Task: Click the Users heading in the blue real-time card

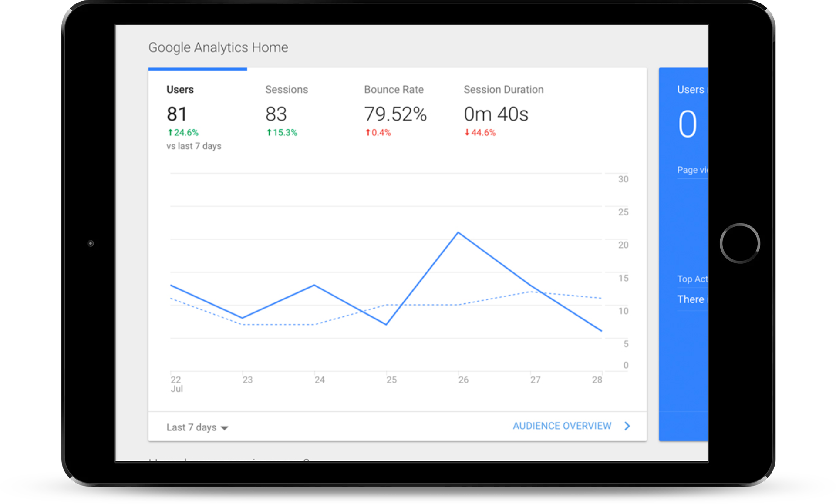Action: (691, 89)
